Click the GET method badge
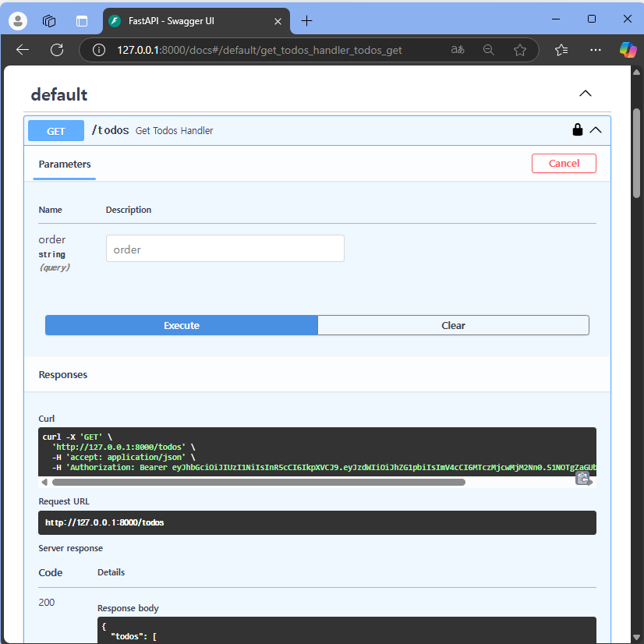 [x=56, y=131]
